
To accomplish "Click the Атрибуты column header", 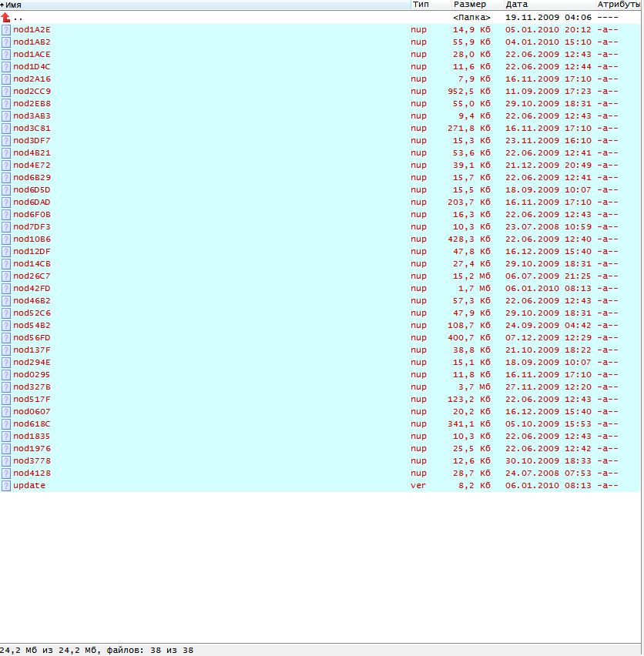I will click(x=619, y=5).
